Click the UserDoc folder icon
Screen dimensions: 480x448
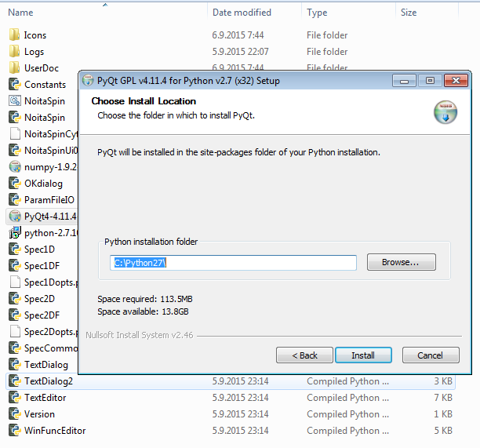pyautogui.click(x=14, y=68)
